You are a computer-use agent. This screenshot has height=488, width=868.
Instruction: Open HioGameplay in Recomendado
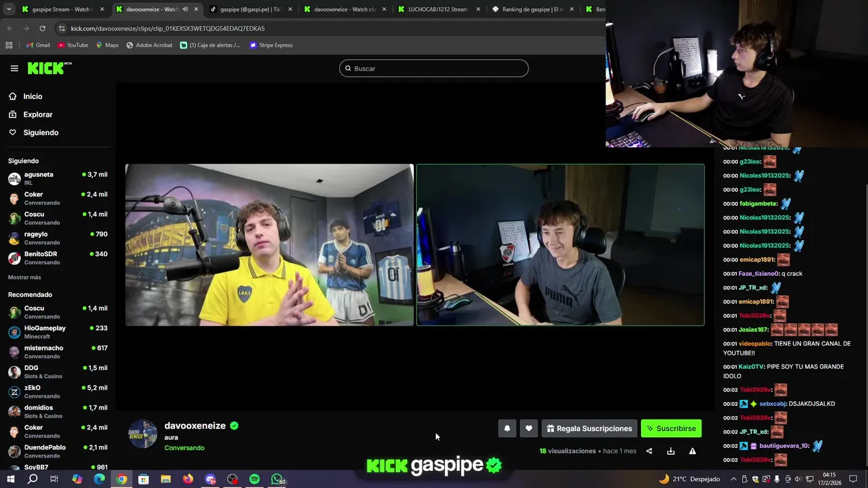[58, 331]
